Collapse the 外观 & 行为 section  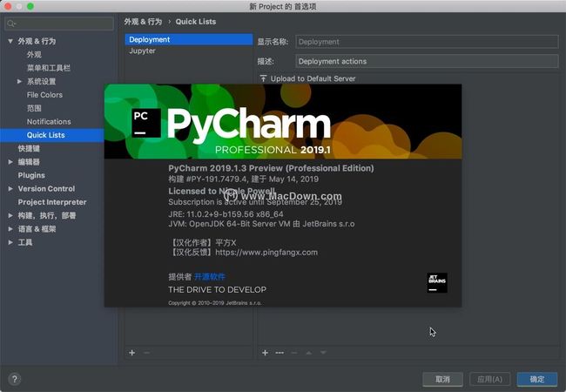[10, 41]
